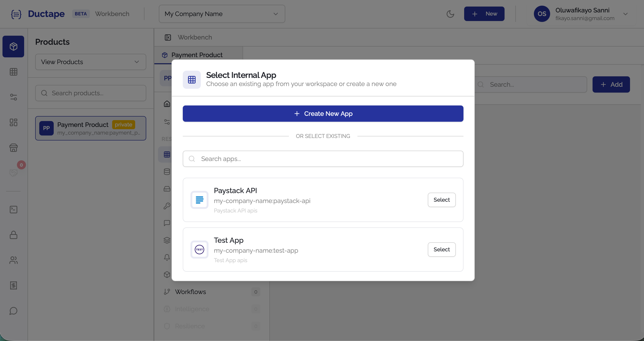Open the View Products dropdown
Image resolution: width=644 pixels, height=341 pixels.
click(x=90, y=62)
